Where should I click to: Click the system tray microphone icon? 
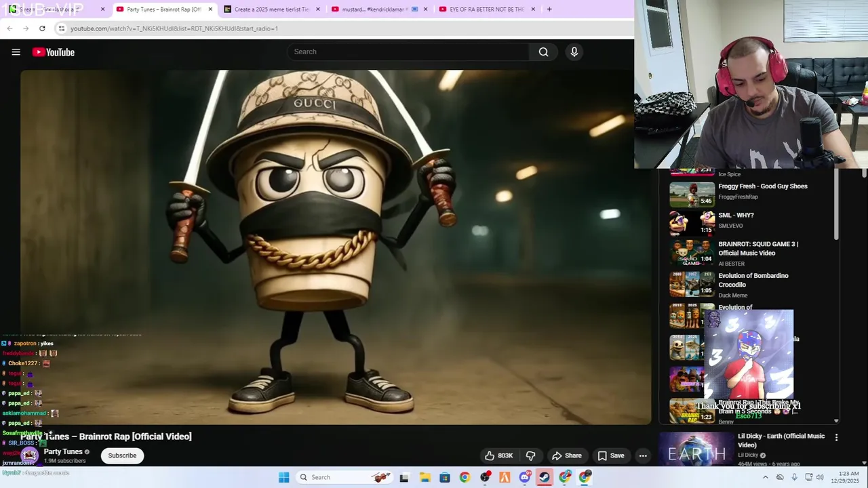(794, 477)
